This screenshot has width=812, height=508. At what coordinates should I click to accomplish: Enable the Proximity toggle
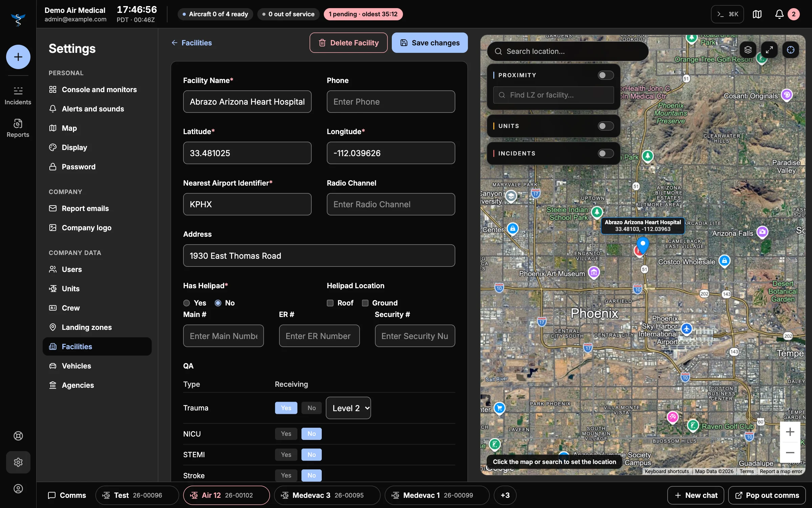pos(606,75)
